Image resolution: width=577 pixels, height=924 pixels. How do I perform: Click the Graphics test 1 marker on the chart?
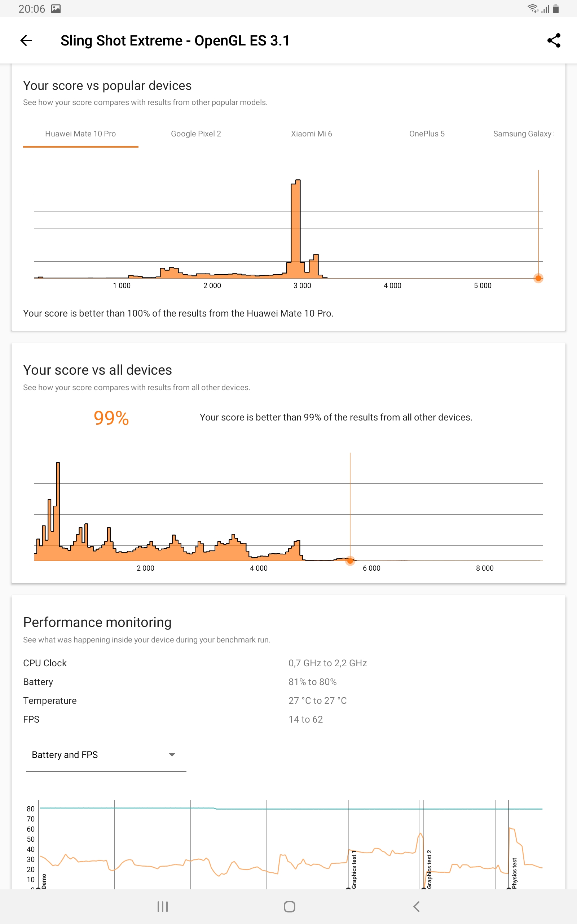coord(353,869)
